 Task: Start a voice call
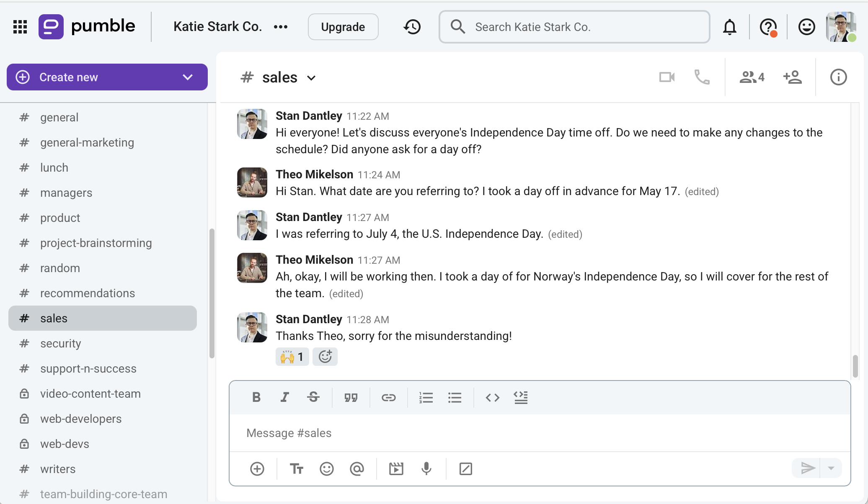[x=702, y=77]
